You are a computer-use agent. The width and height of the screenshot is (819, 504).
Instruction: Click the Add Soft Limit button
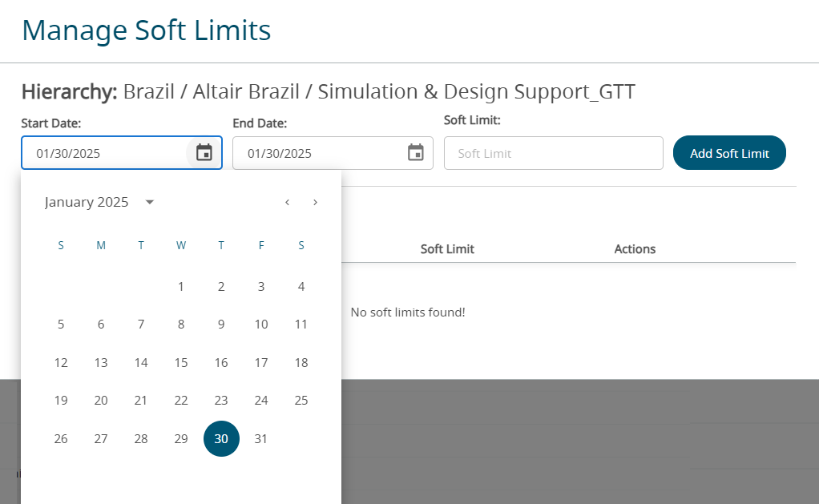pyautogui.click(x=729, y=153)
